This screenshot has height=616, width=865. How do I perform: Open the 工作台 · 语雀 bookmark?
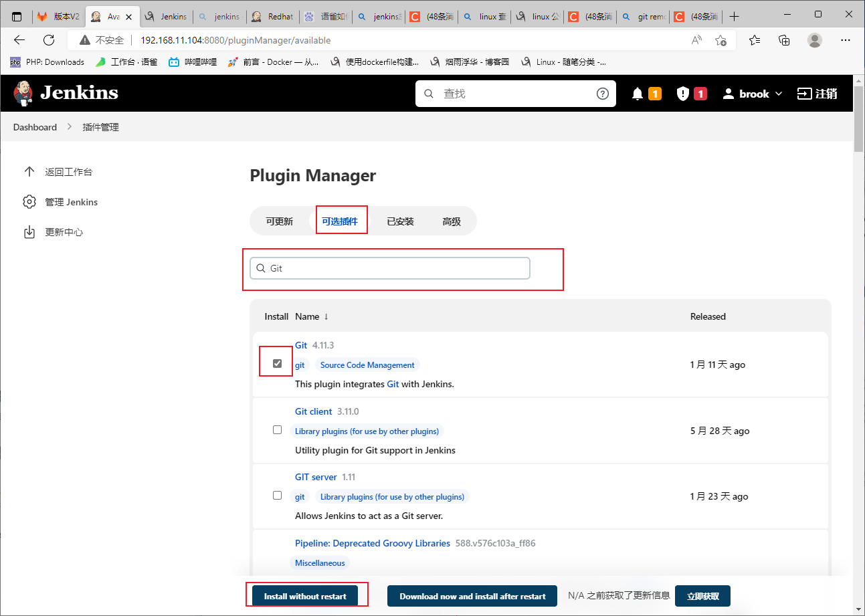coord(126,62)
